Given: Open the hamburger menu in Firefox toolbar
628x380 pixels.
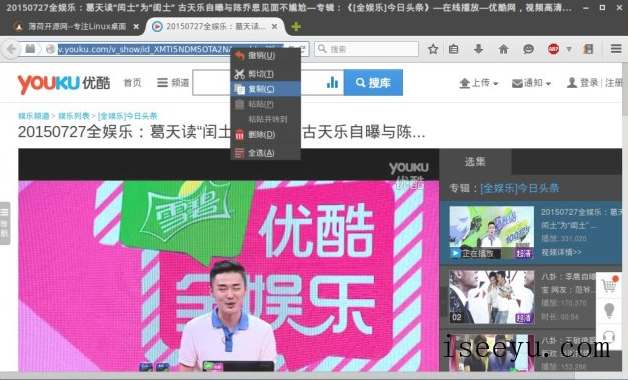Looking at the screenshot, I should 616,49.
